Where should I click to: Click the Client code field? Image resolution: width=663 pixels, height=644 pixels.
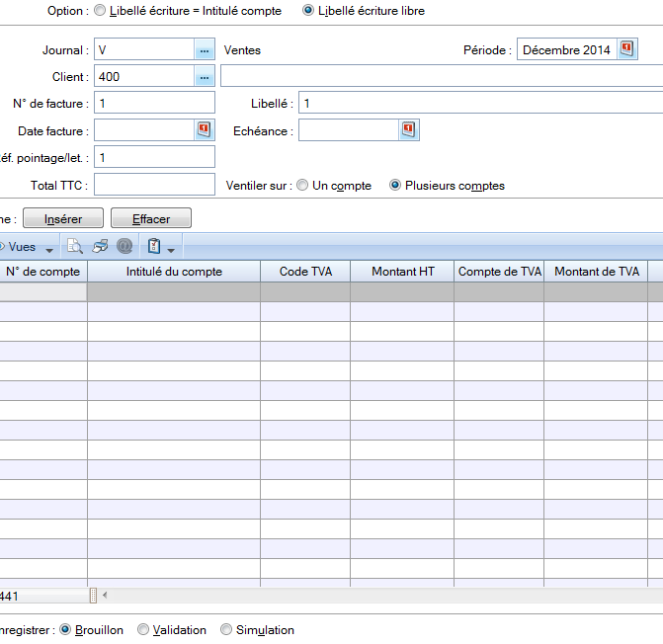(144, 76)
